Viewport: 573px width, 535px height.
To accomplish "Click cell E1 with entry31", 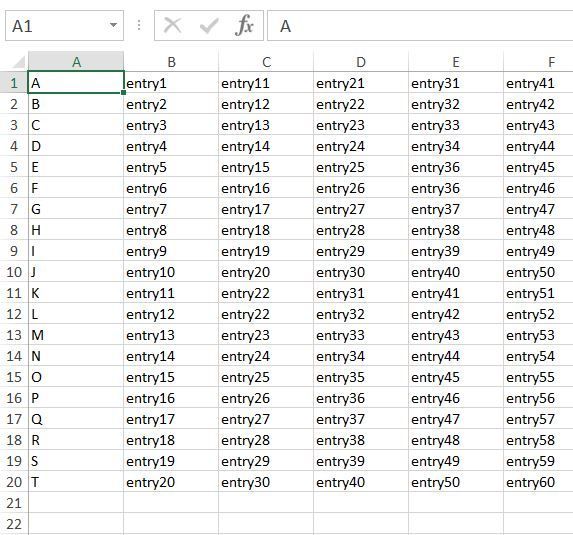I will pos(456,83).
